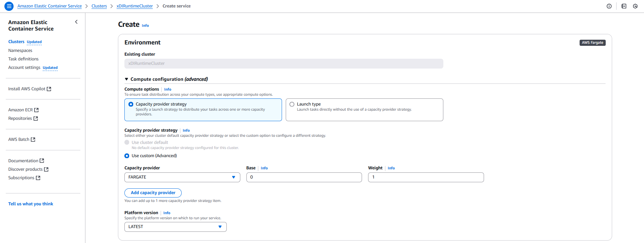
Task: Click Info link beside Compute options
Action: 168,90
